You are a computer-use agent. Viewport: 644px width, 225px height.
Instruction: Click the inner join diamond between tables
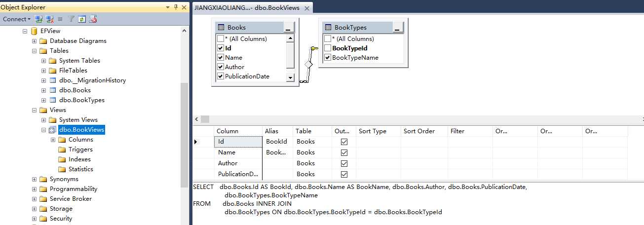(308, 64)
